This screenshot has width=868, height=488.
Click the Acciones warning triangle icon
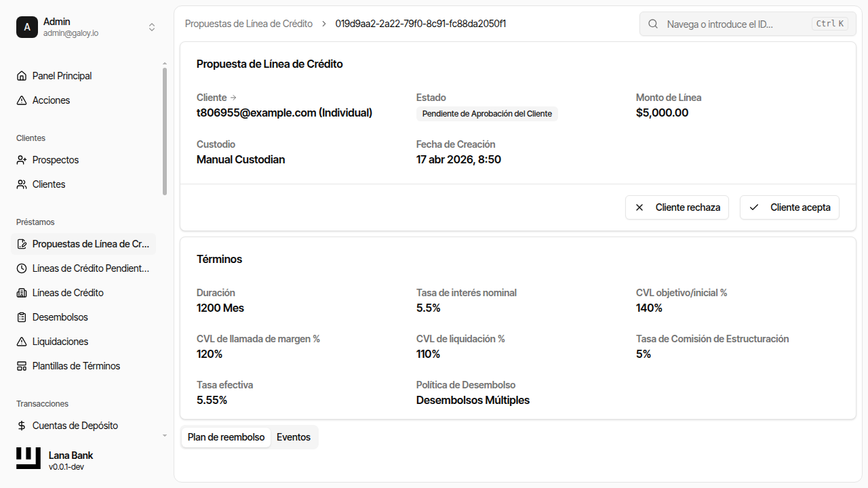[22, 100]
